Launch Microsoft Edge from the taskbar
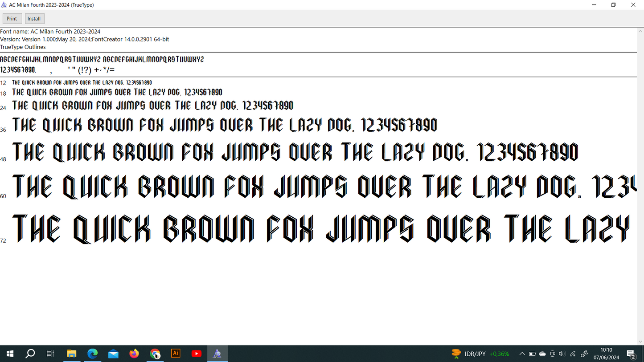 tap(92, 354)
